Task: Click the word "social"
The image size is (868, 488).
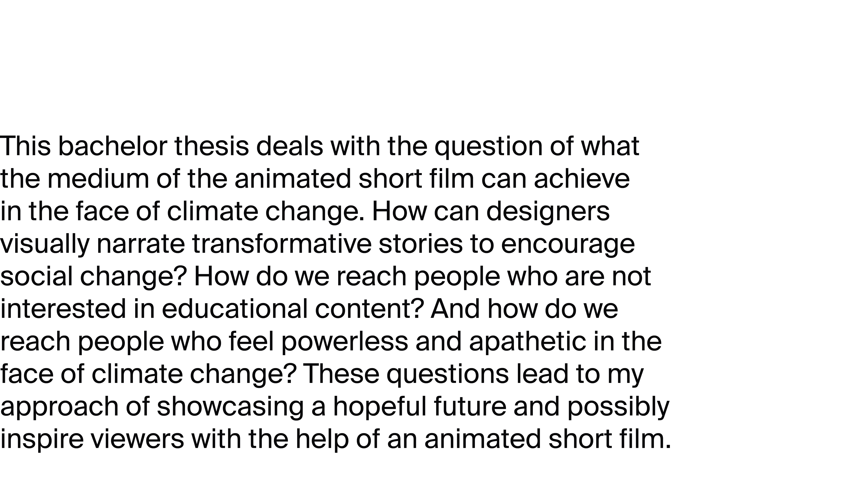Action: point(36,277)
